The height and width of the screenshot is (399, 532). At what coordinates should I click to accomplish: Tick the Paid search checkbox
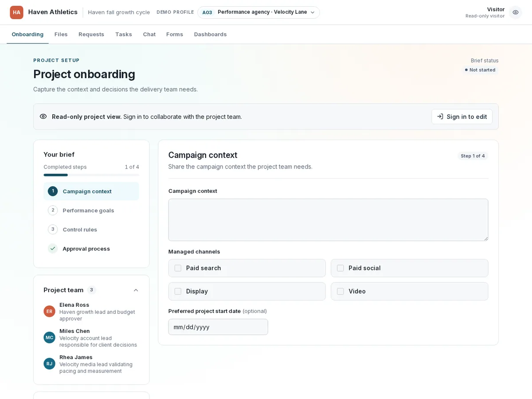(178, 268)
